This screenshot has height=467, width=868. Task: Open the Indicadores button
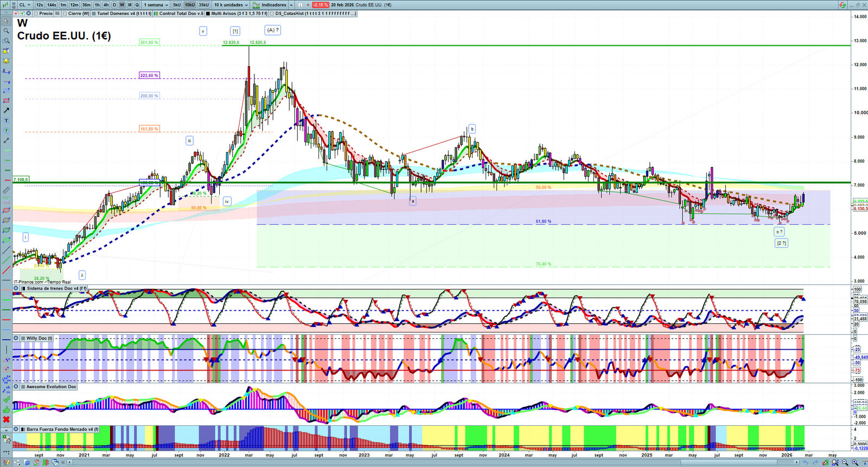tap(270, 5)
